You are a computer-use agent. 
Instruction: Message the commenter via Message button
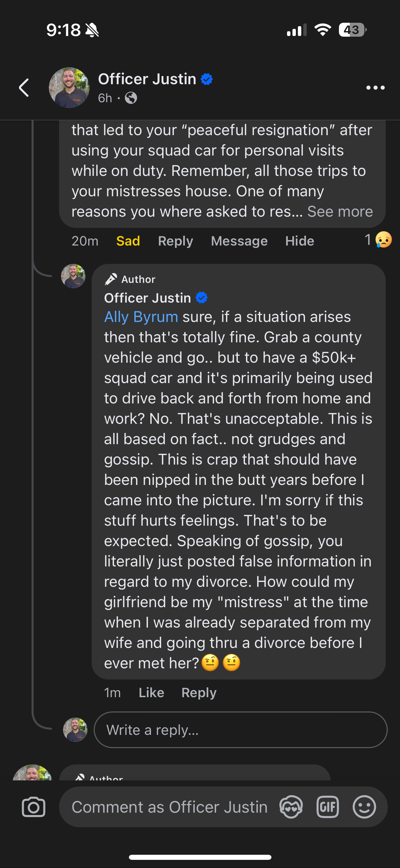point(239,241)
